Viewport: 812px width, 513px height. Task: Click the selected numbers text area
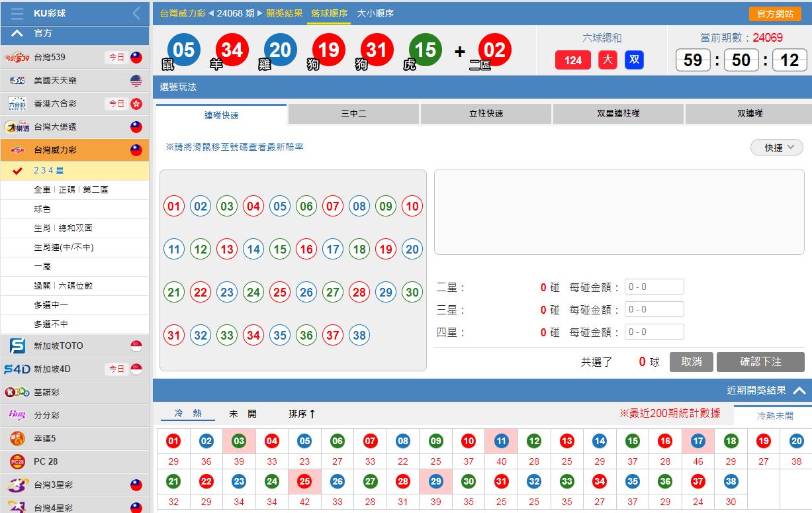(x=619, y=212)
